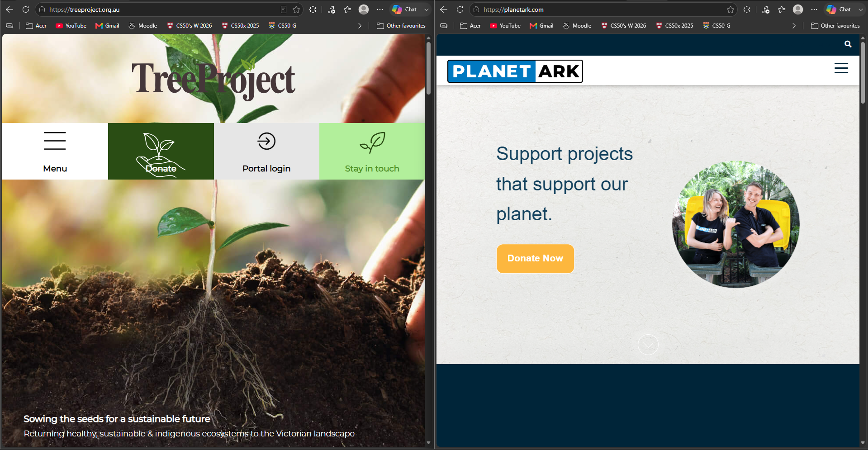Image resolution: width=868 pixels, height=450 pixels.
Task: View site info lock in Planet Ark address bar
Action: 476,9
